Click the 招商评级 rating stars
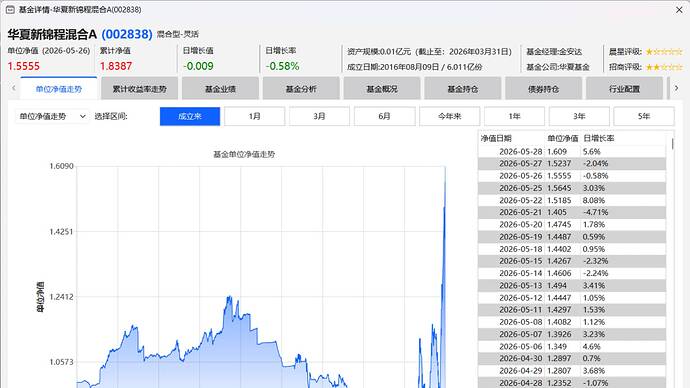 [664, 67]
